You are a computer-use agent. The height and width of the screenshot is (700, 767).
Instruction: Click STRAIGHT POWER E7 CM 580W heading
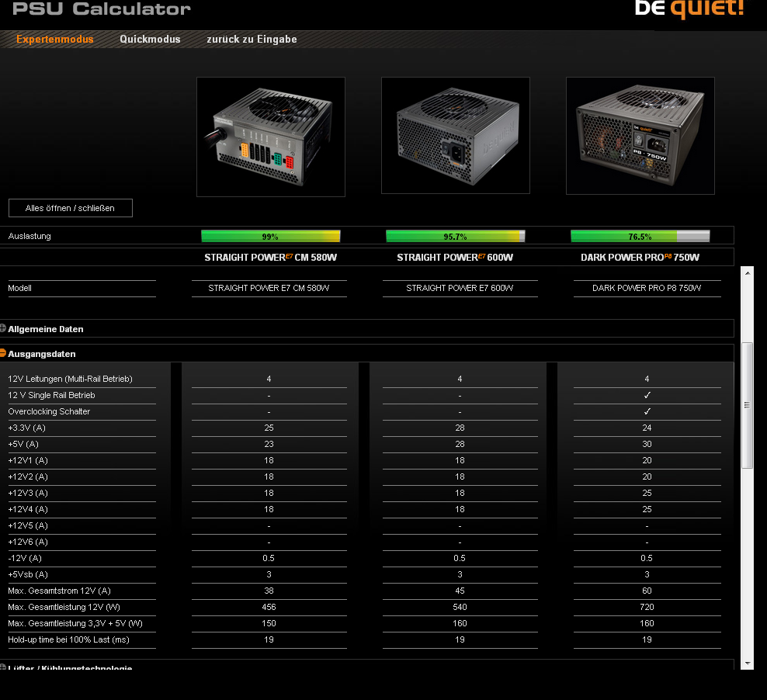(270, 257)
